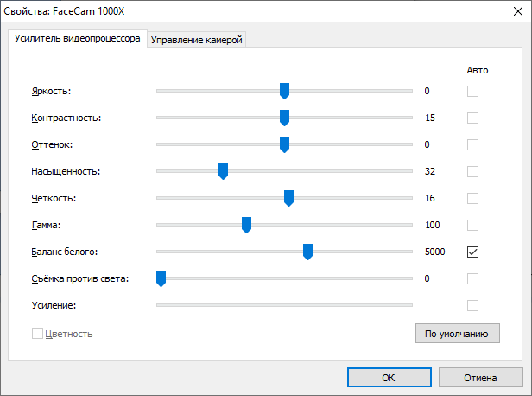This screenshot has height=396, width=532.
Task: Click the Контрастность slider thumb
Action: coord(284,118)
